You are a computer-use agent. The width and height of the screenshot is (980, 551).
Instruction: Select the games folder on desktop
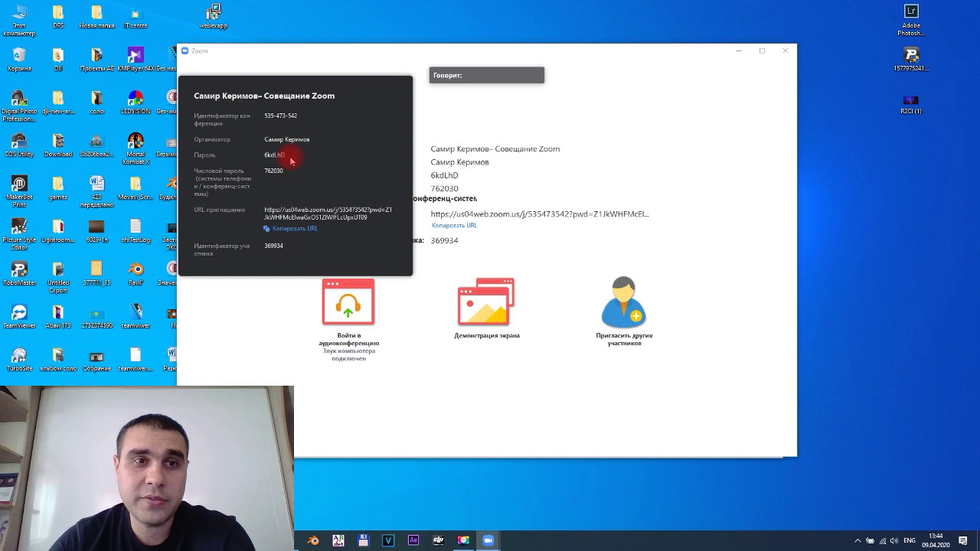pos(58,188)
